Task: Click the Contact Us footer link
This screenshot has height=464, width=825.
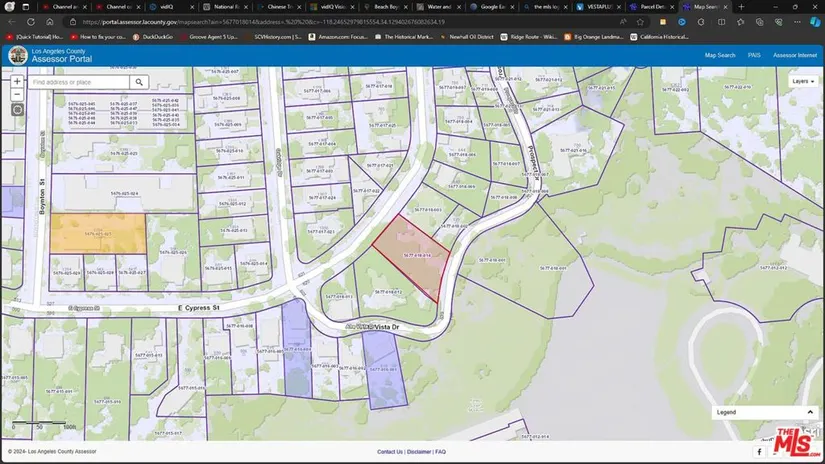Action: coord(390,452)
